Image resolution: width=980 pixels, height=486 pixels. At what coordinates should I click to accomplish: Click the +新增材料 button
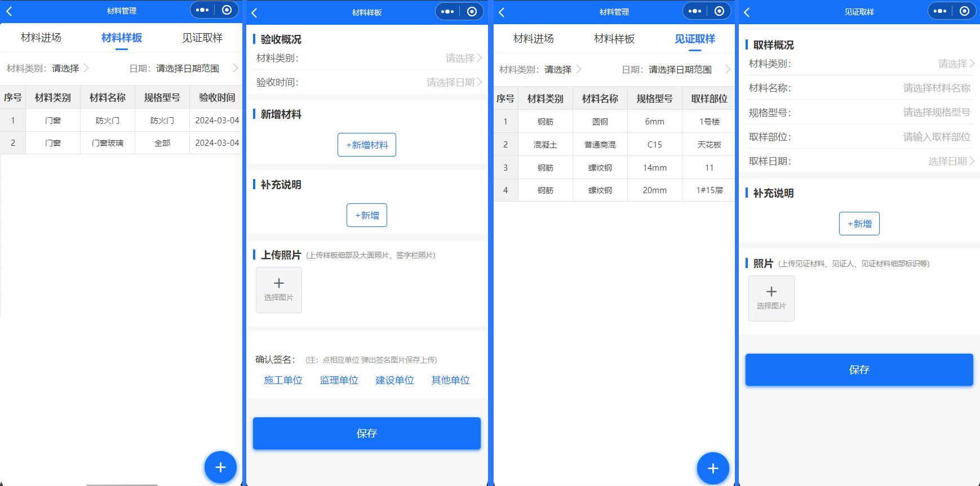[367, 145]
